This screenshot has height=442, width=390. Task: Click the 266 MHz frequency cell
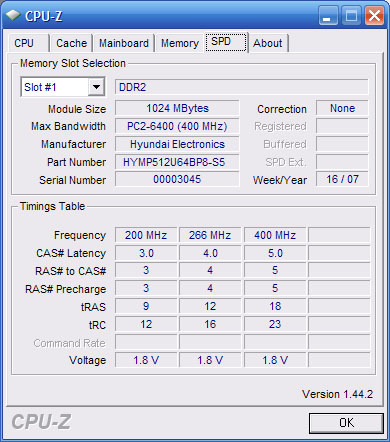210,235
